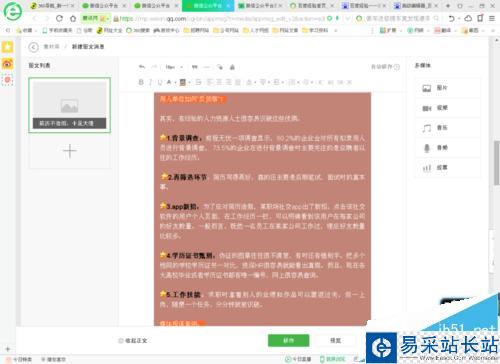Open the 招聘网站 bookmark folder
This screenshot has height=364, width=500.
[x=196, y=30]
